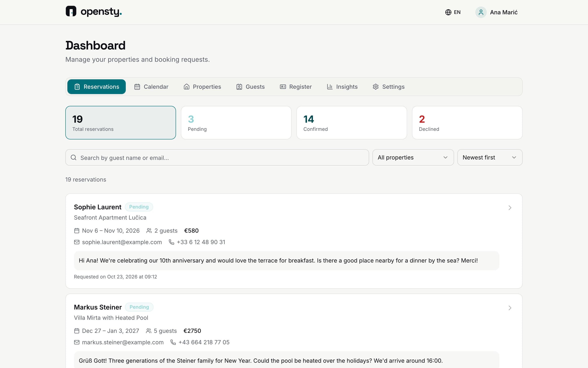
Task: Open the Settings tab
Action: coord(389,87)
